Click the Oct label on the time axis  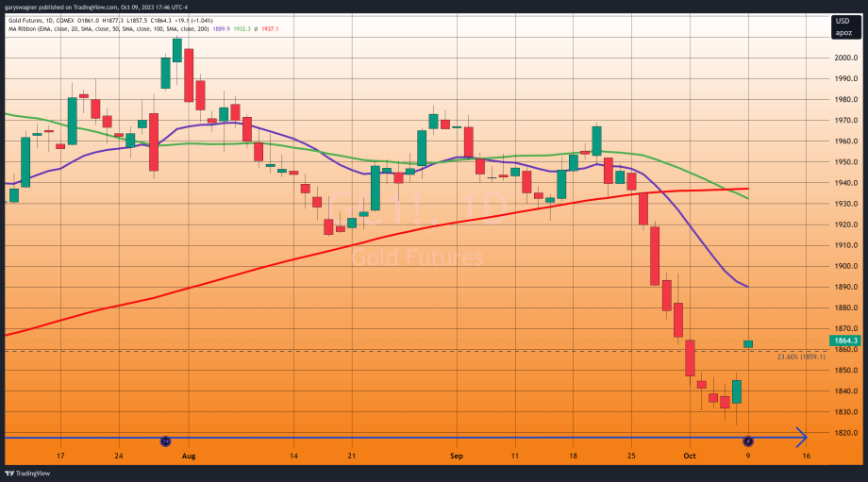[689, 455]
